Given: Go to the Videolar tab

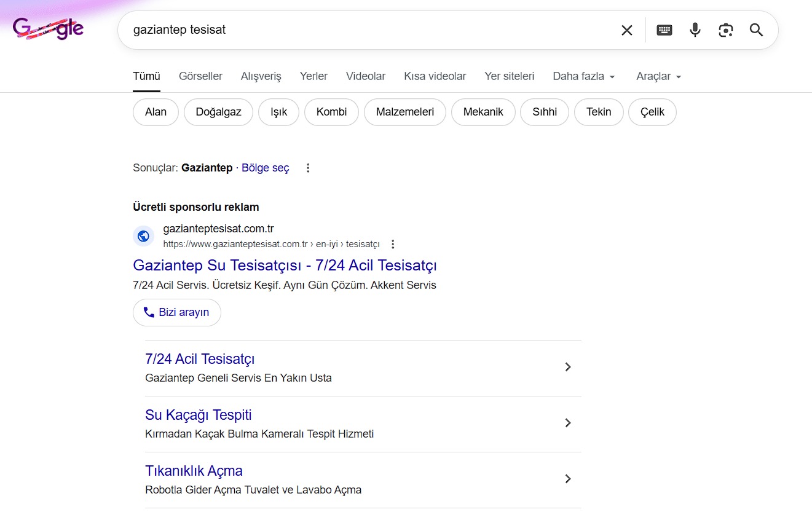Looking at the screenshot, I should (x=365, y=76).
